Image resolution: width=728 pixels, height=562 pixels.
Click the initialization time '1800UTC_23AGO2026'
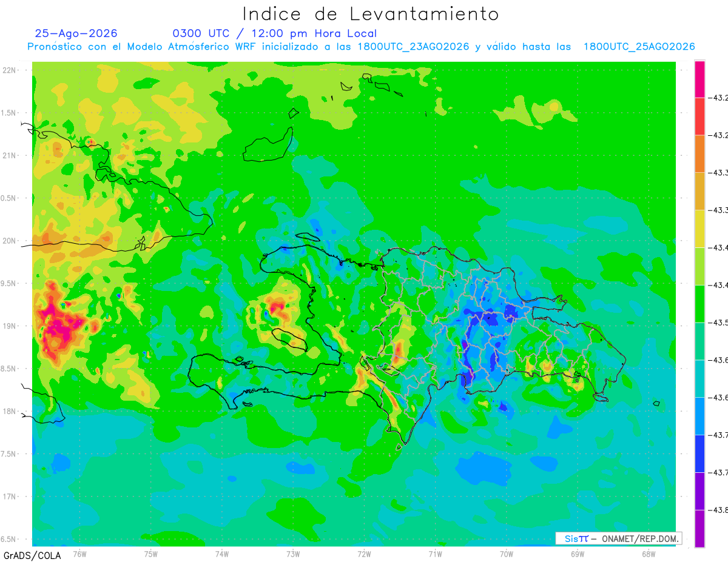[413, 47]
